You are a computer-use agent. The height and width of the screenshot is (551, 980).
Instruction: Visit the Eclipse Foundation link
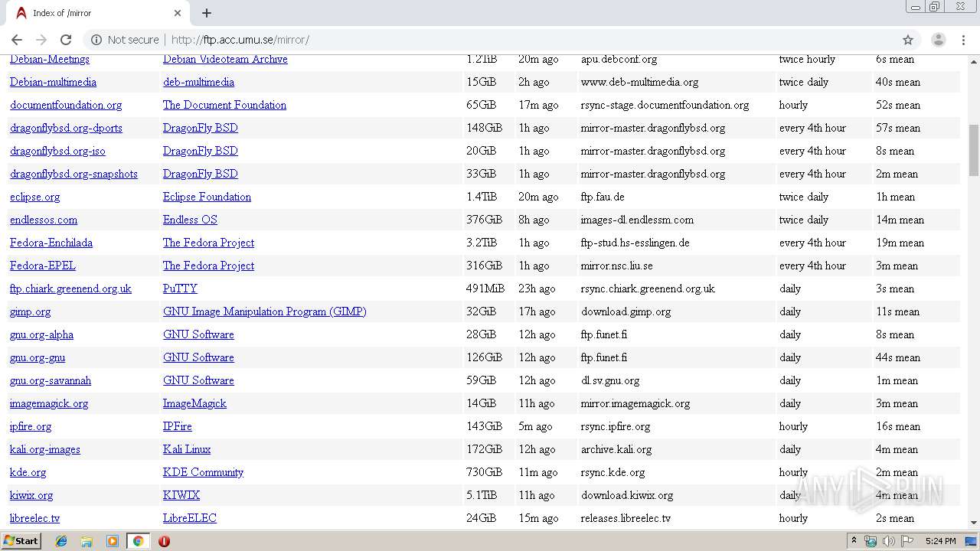pyautogui.click(x=207, y=197)
